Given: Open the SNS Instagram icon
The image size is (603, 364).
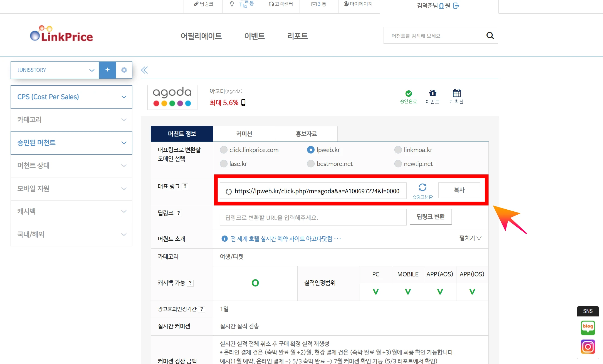Looking at the screenshot, I should pos(588,346).
